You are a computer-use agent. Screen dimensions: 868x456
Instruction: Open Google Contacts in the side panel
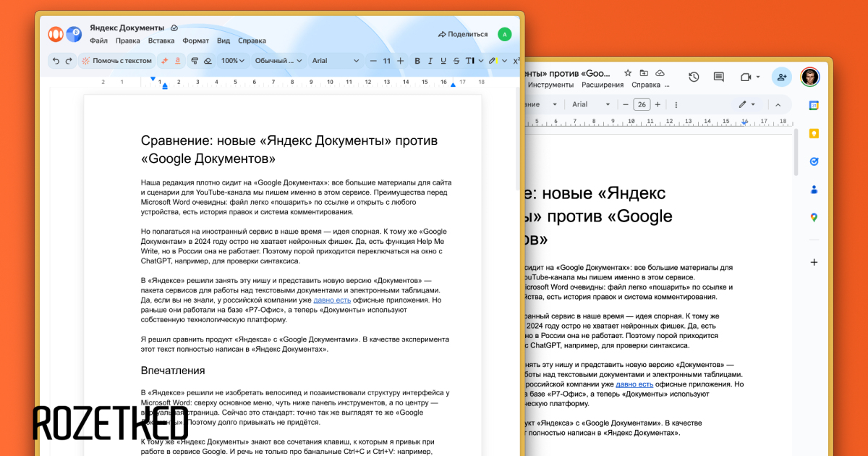pyautogui.click(x=814, y=190)
